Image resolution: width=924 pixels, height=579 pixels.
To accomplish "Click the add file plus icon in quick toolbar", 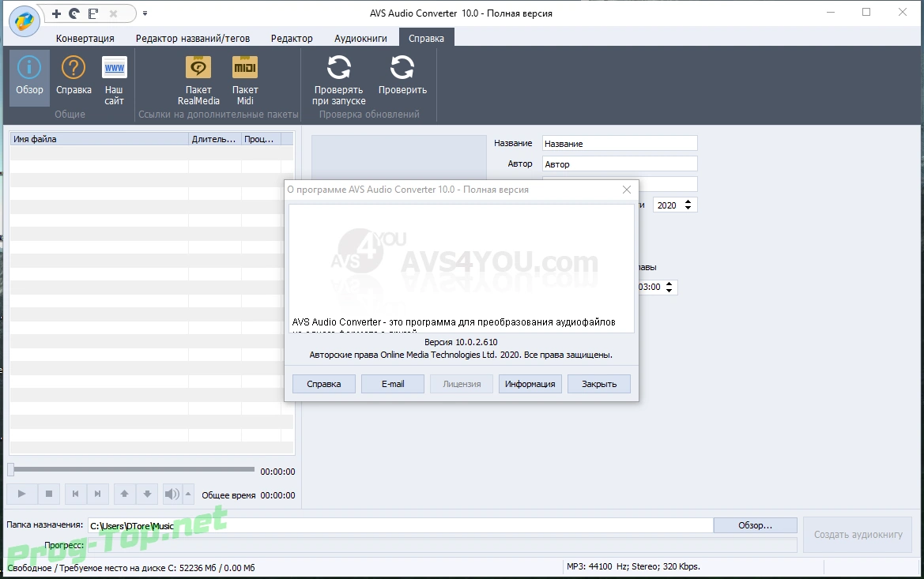I will (57, 13).
